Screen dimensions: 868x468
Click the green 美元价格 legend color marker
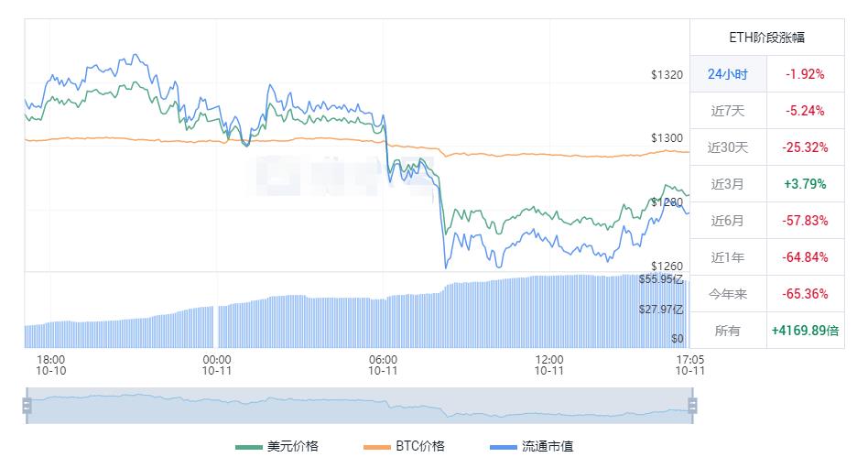(248, 447)
